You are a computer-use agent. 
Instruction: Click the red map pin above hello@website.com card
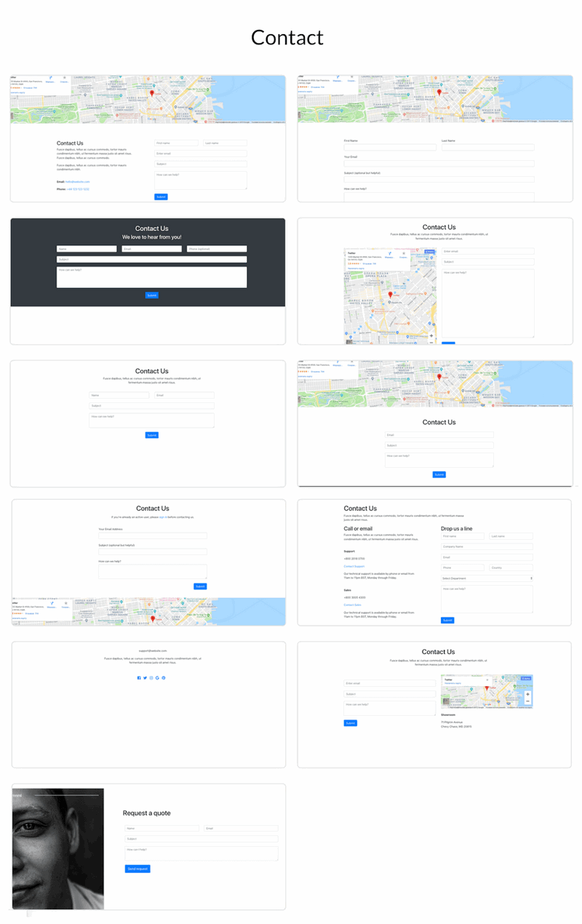[x=152, y=94]
